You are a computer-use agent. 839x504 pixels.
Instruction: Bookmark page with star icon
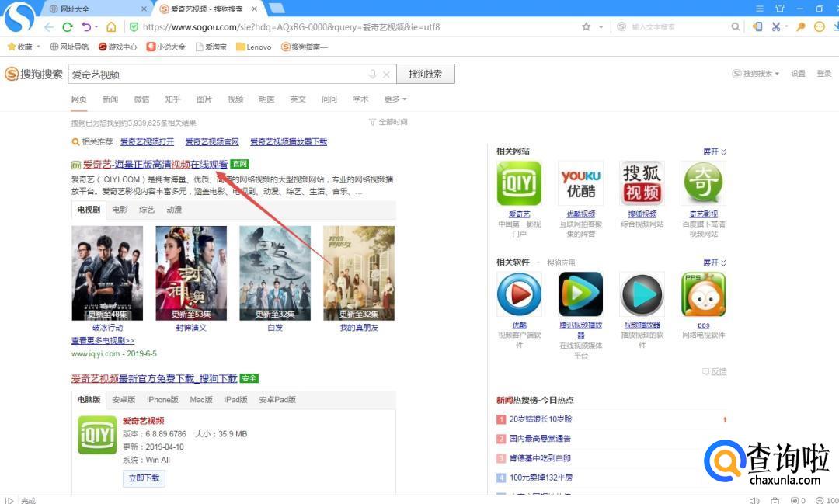[587, 26]
